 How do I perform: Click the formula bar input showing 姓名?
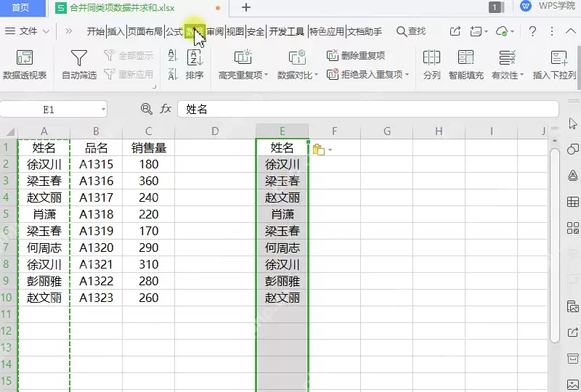[367, 109]
